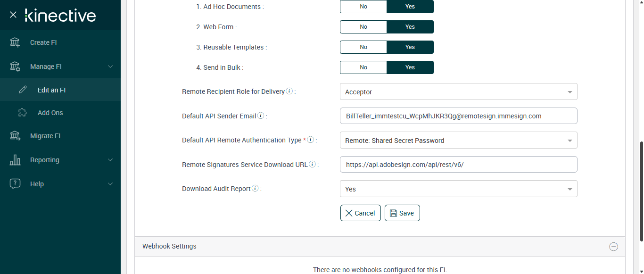The image size is (644, 274).
Task: Click the Save button
Action: click(x=402, y=213)
